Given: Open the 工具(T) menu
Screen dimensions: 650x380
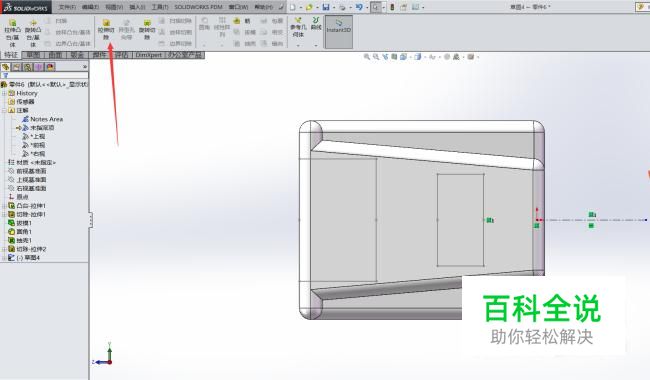Looking at the screenshot, I should pyautogui.click(x=160, y=7).
